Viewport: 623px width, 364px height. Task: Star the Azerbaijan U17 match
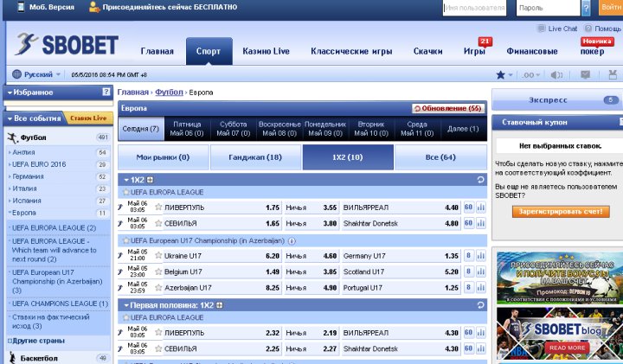pos(158,287)
